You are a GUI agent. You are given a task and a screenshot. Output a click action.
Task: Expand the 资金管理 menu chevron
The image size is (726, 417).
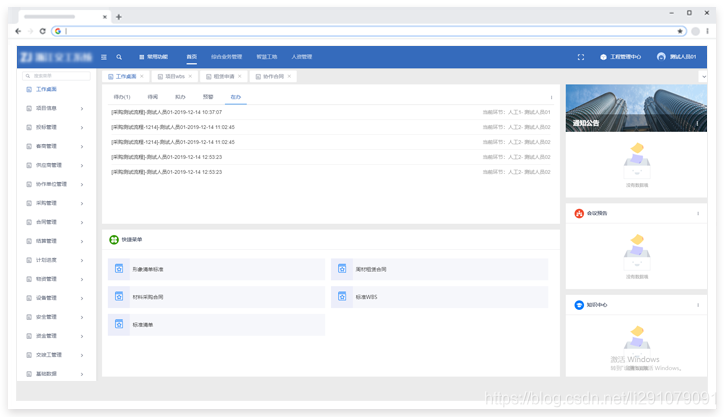tap(82, 336)
